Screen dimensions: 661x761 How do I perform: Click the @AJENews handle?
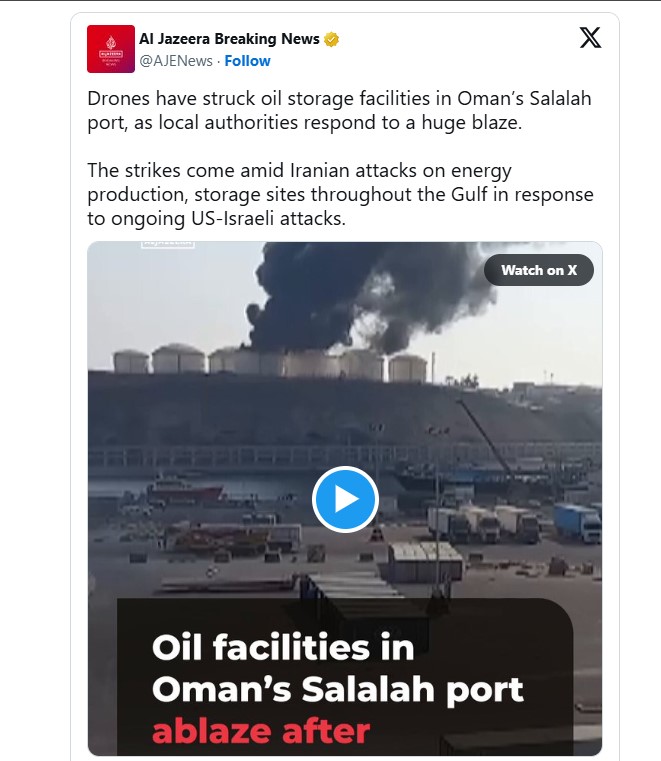pyautogui.click(x=176, y=61)
